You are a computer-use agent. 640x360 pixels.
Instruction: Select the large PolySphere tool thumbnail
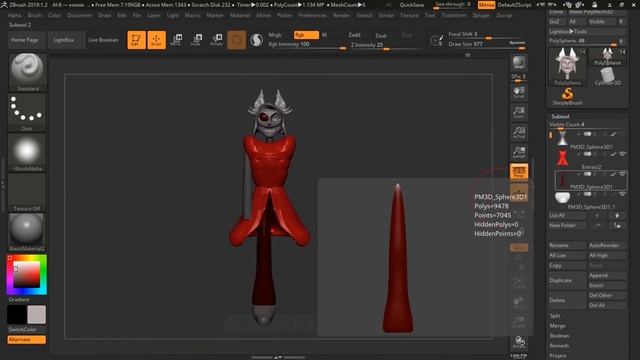(567, 67)
